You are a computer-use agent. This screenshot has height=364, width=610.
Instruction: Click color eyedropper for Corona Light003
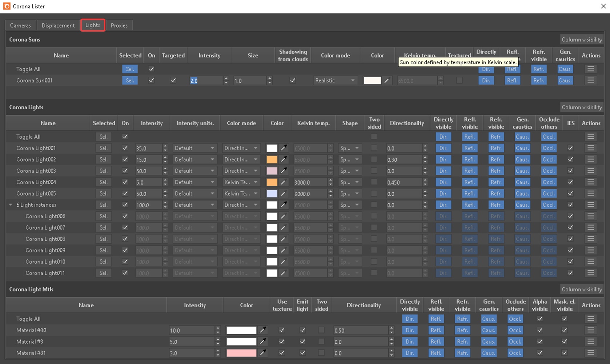click(x=284, y=171)
